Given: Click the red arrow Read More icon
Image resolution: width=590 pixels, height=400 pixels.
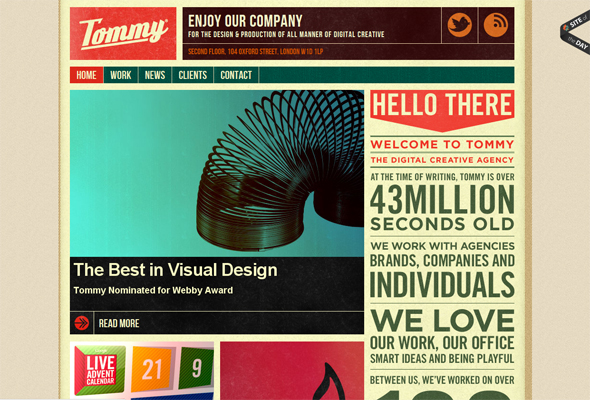Looking at the screenshot, I should click(81, 323).
